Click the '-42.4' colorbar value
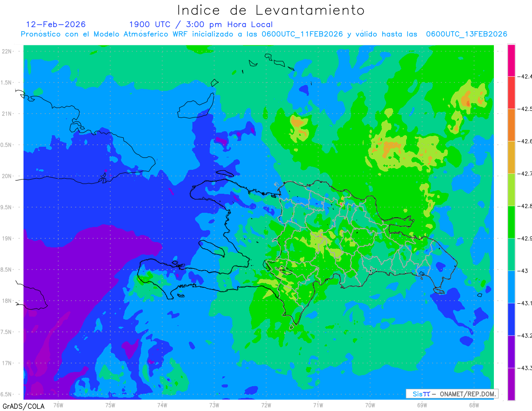Image resolution: width=532 pixels, height=411 pixels. 525,77
